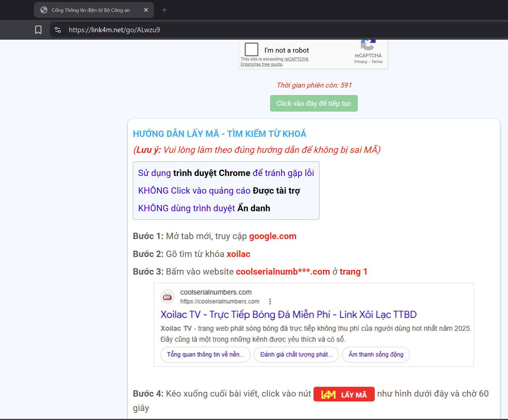Viewport: 508px width, 420px height.
Task: Close the Cổng Thông tin tab
Action: [x=146, y=10]
